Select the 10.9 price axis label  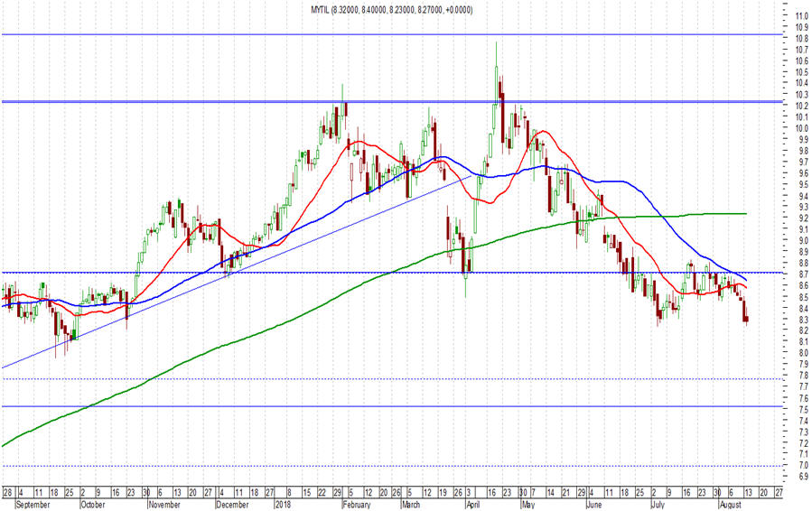pos(802,27)
